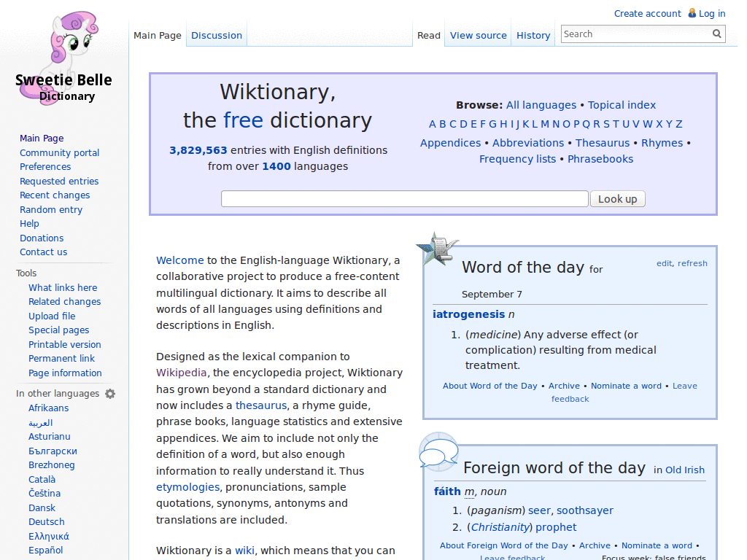747x560 pixels.
Task: Open the Frequency lists link
Action: pos(517,159)
